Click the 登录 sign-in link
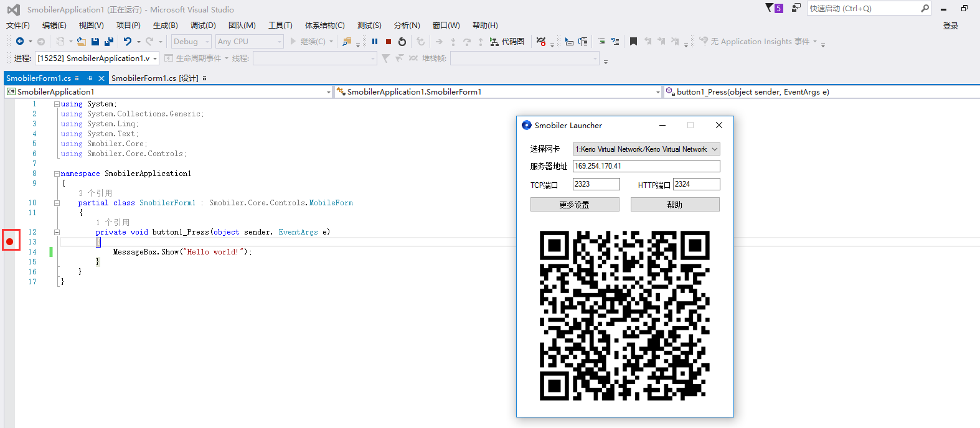This screenshot has width=980, height=428. tap(951, 26)
